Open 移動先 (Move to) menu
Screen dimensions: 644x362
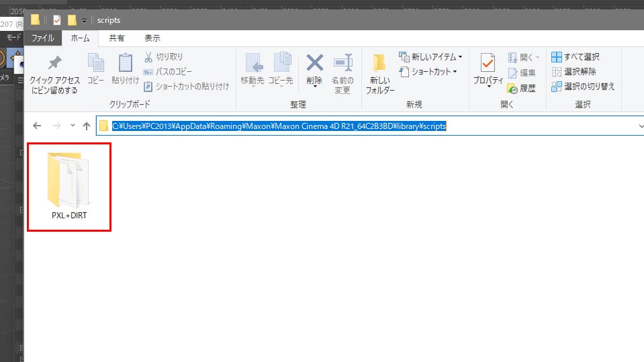pyautogui.click(x=252, y=70)
